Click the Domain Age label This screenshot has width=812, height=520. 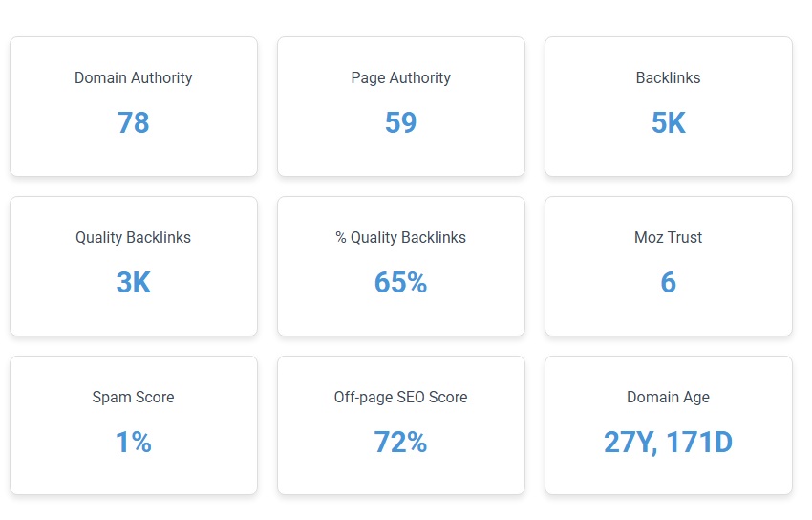pyautogui.click(x=669, y=398)
